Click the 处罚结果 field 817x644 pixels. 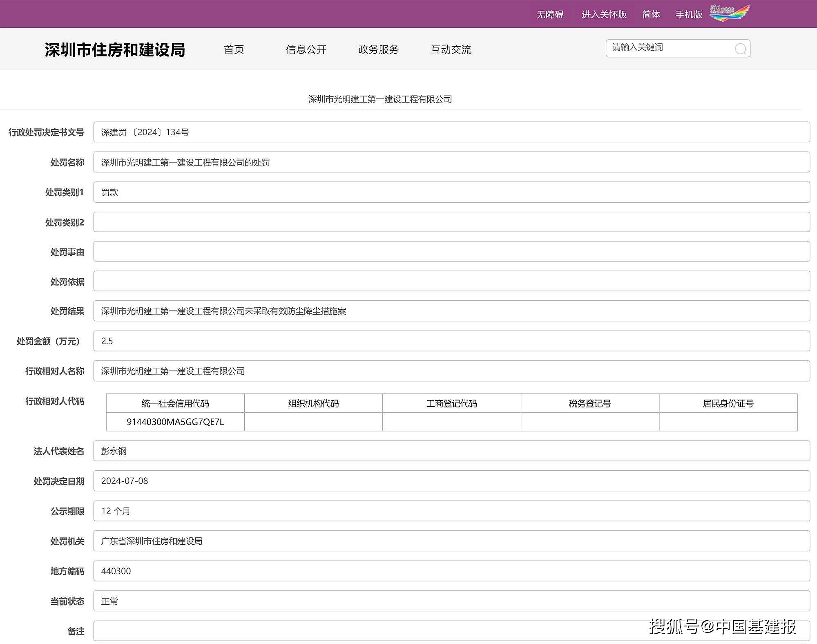coord(451,311)
